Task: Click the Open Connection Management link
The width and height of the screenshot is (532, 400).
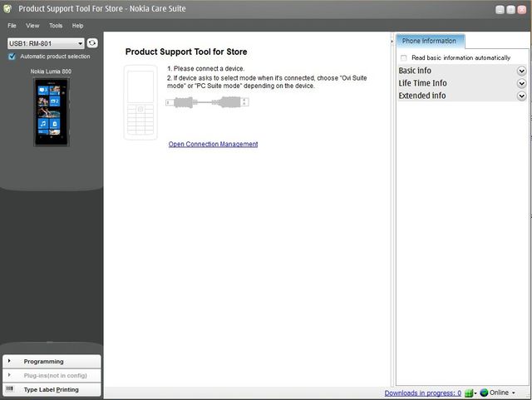Action: 213,144
